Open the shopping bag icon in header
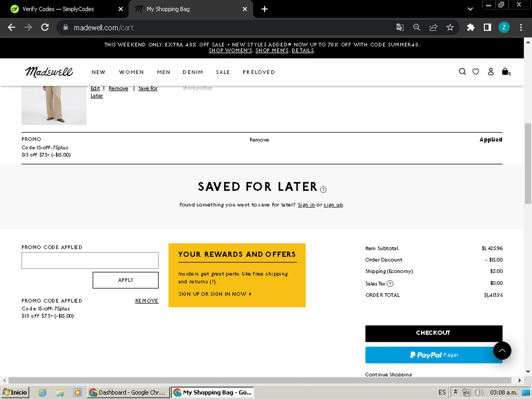Image resolution: width=532 pixels, height=399 pixels. point(506,72)
